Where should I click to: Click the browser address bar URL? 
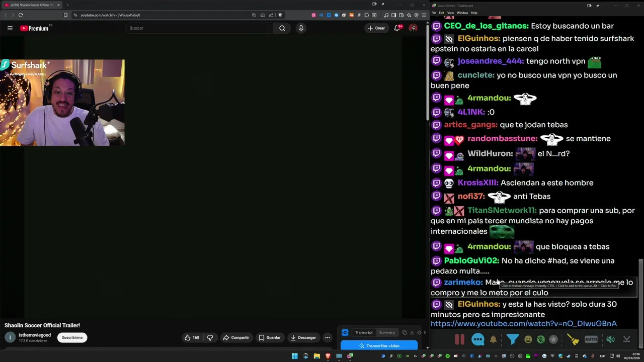click(x=110, y=15)
